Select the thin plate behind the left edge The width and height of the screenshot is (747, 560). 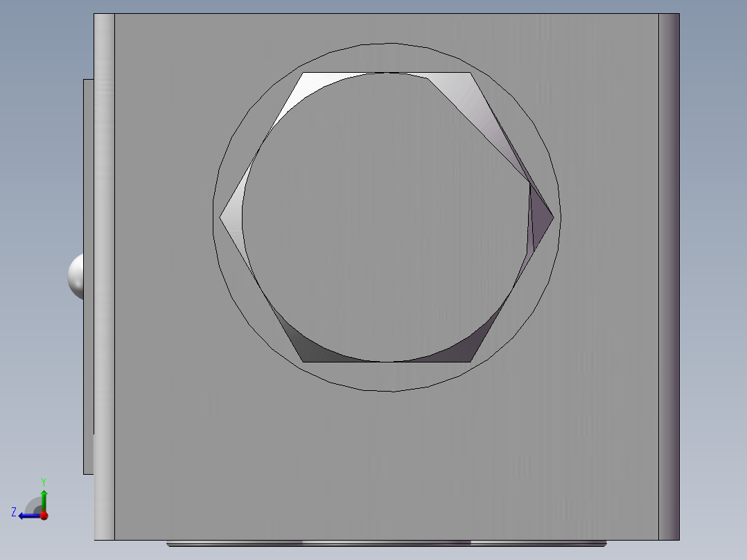pos(88,277)
